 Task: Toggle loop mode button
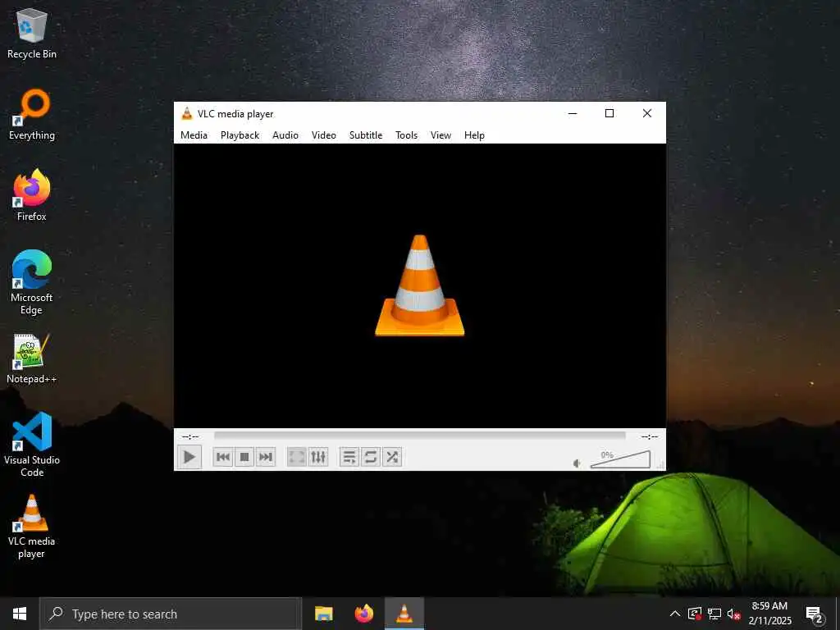pos(371,457)
